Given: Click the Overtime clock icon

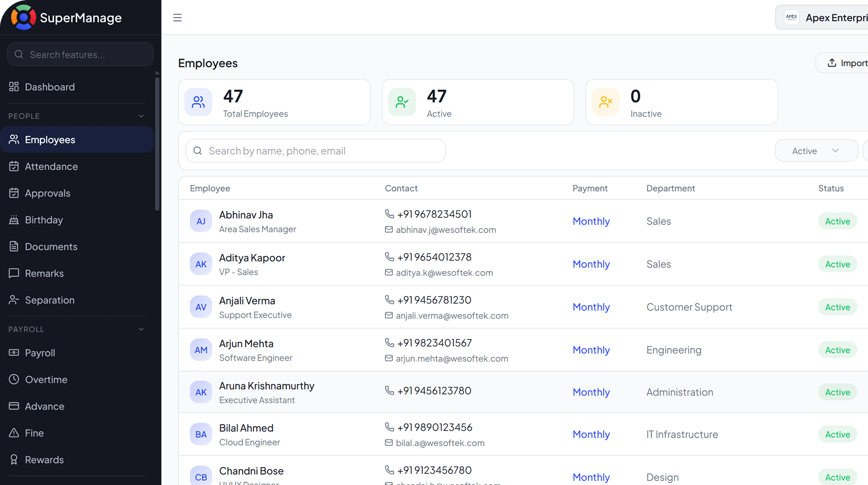Looking at the screenshot, I should [14, 379].
